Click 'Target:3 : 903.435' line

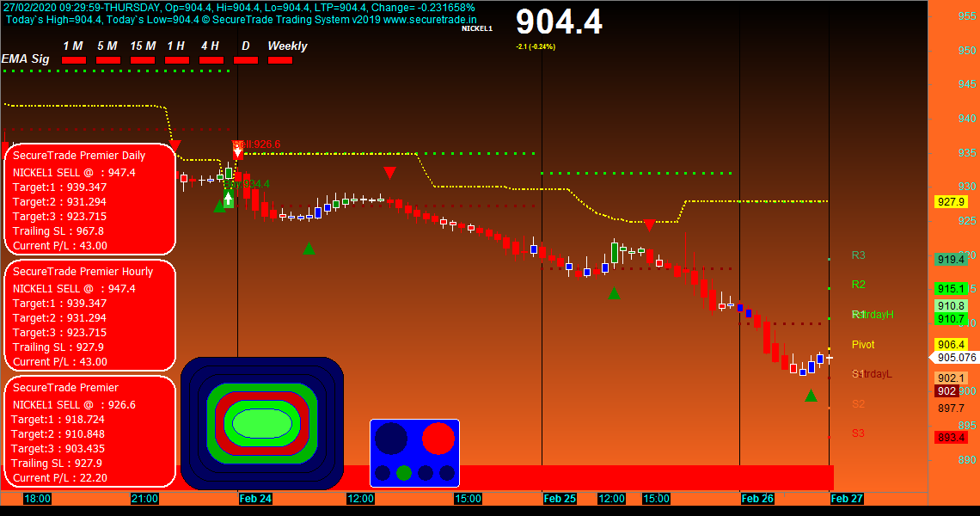[58, 448]
